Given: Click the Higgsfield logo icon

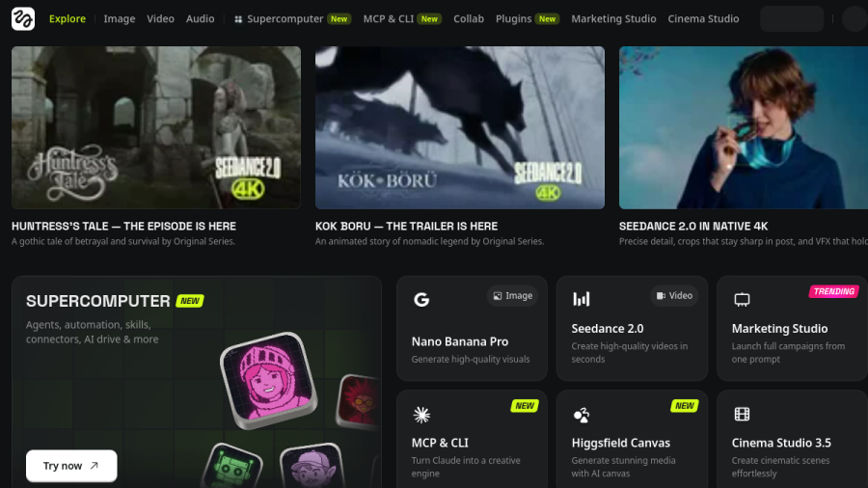Looking at the screenshot, I should 23,19.
